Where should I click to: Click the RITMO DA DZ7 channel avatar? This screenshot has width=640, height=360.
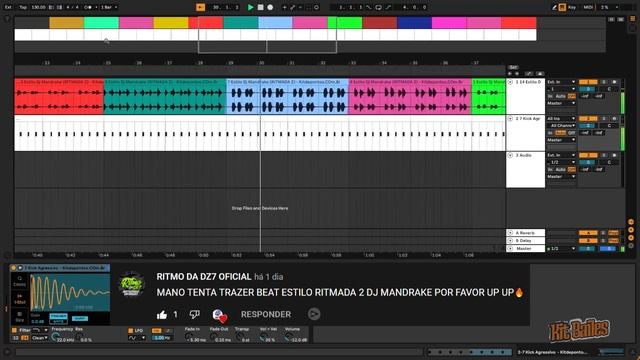point(131,284)
